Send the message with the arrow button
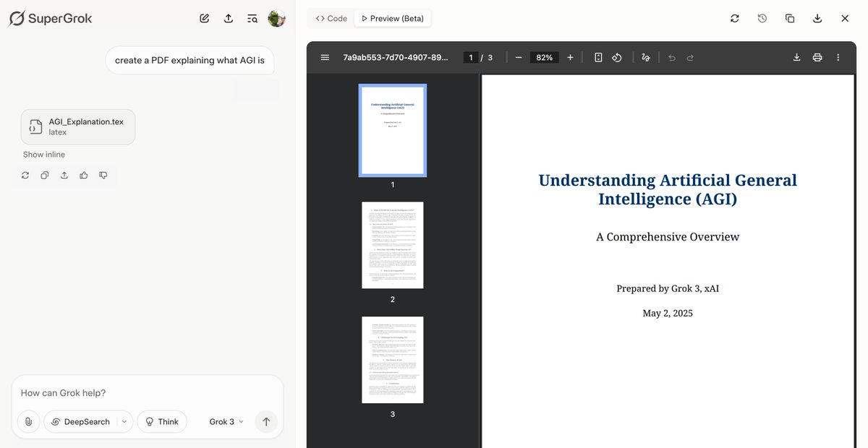This screenshot has width=868, height=448. (266, 422)
